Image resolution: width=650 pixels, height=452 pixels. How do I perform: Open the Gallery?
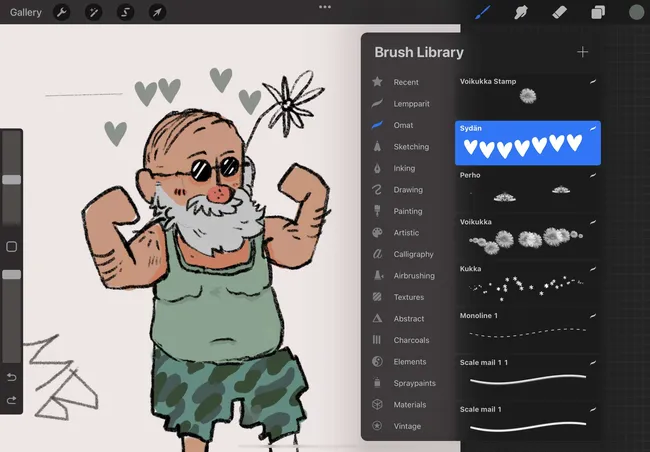(x=26, y=12)
